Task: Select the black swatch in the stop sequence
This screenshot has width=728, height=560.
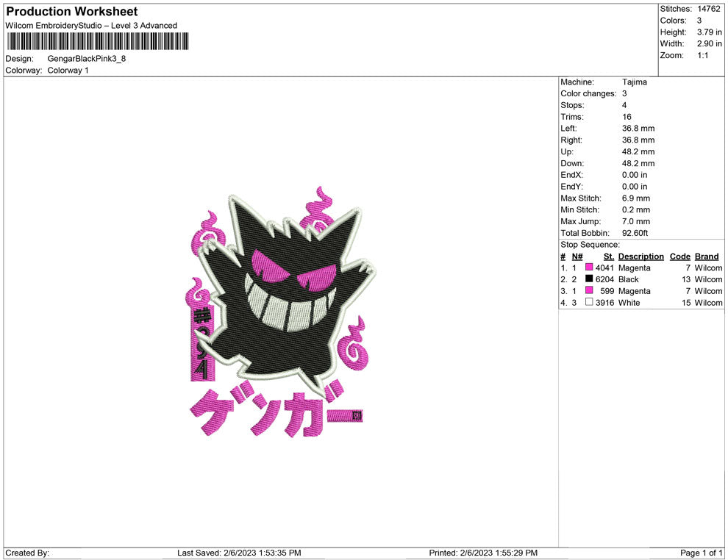Action: pos(588,279)
